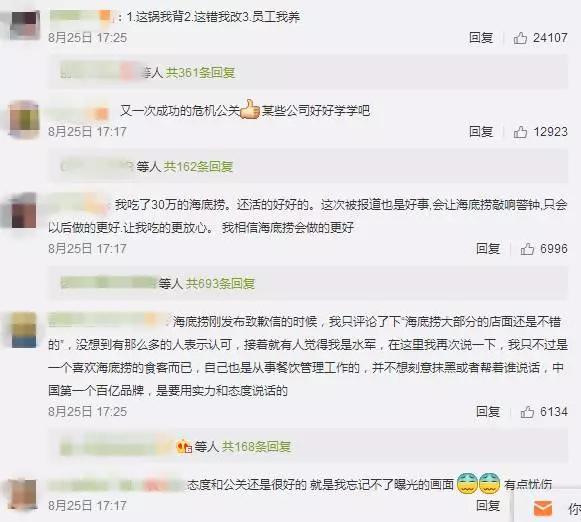The image size is (581, 522).
Task: Open blurred username of 这锅我背 commenter
Action: (82, 16)
